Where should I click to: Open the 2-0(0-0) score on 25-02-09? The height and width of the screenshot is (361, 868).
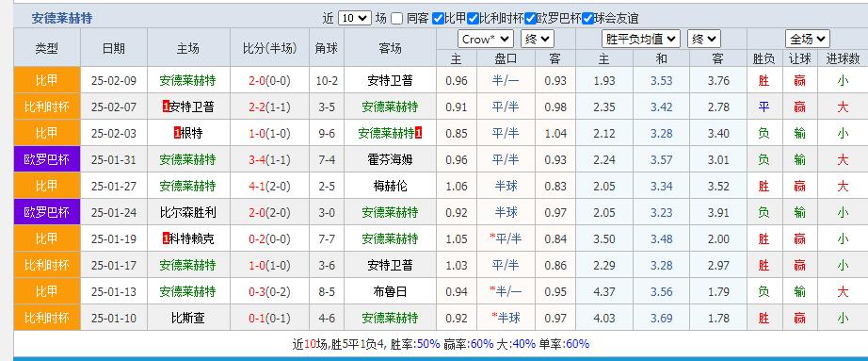click(x=269, y=81)
